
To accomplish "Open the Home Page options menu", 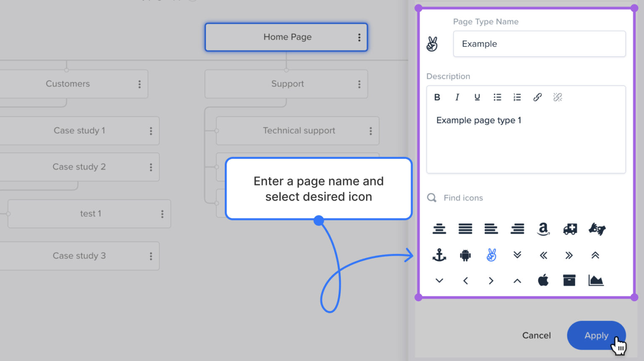I will [359, 37].
